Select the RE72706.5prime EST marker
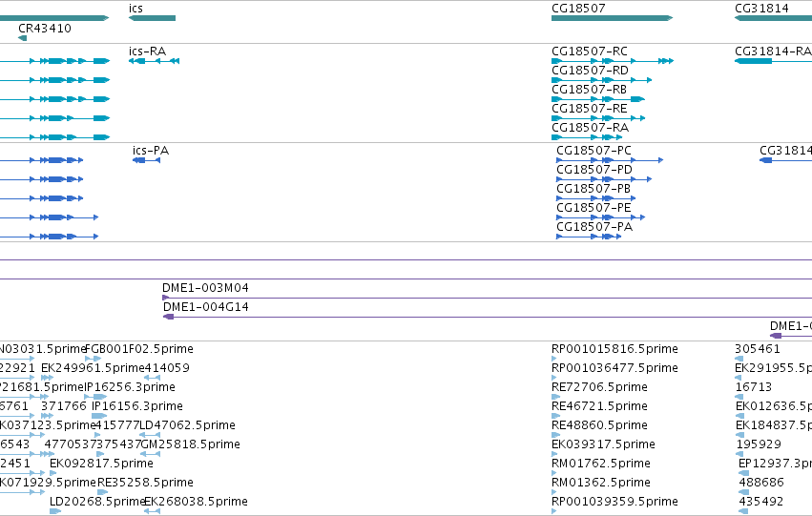812x516 pixels. 555,397
